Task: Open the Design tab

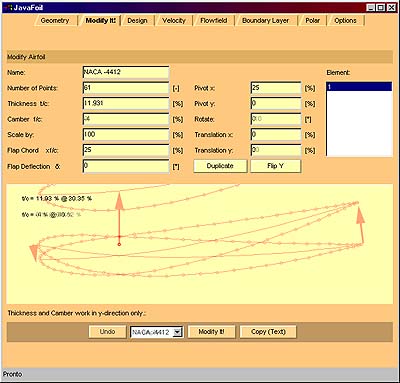Action: (x=137, y=20)
